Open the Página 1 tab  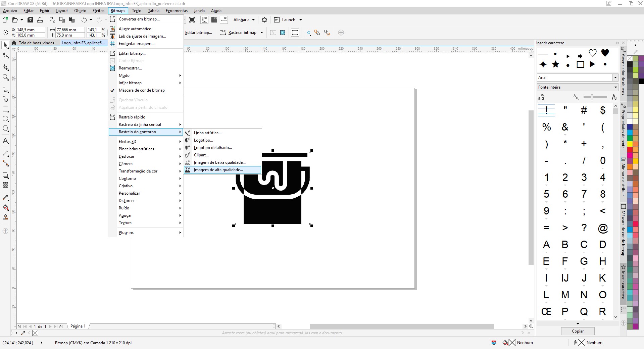coord(78,326)
